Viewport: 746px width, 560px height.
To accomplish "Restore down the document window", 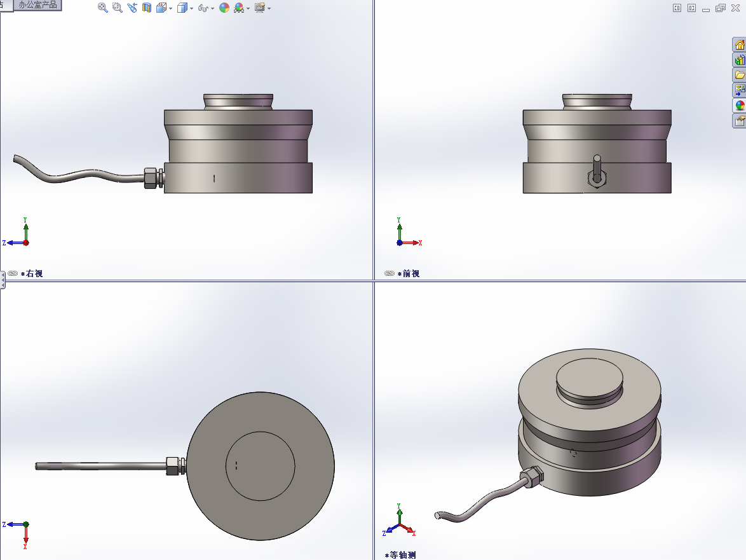I will (x=721, y=8).
